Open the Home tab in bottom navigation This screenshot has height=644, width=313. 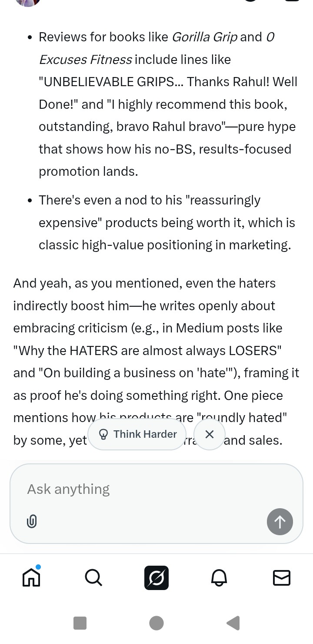pos(31,577)
